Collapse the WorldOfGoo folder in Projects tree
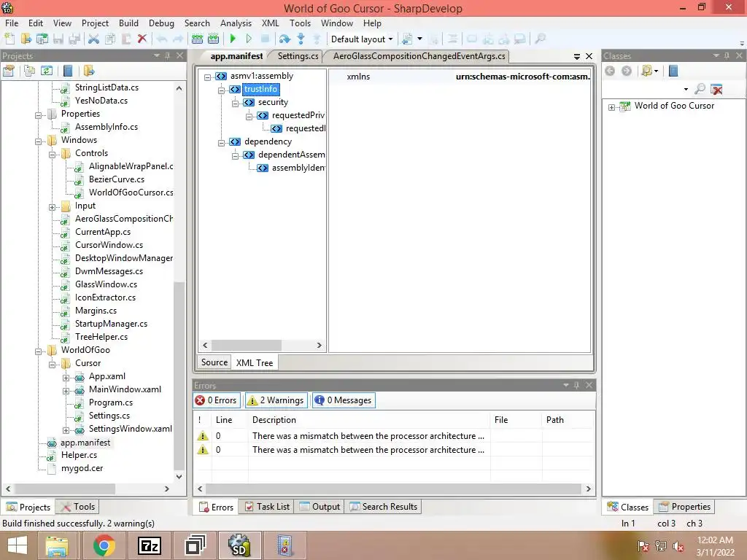The image size is (747, 560). point(38,351)
